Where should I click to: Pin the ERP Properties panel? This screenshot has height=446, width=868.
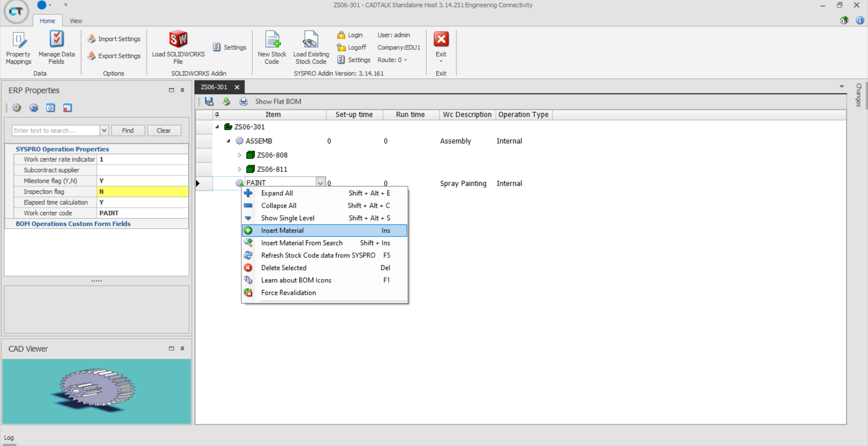[182, 90]
